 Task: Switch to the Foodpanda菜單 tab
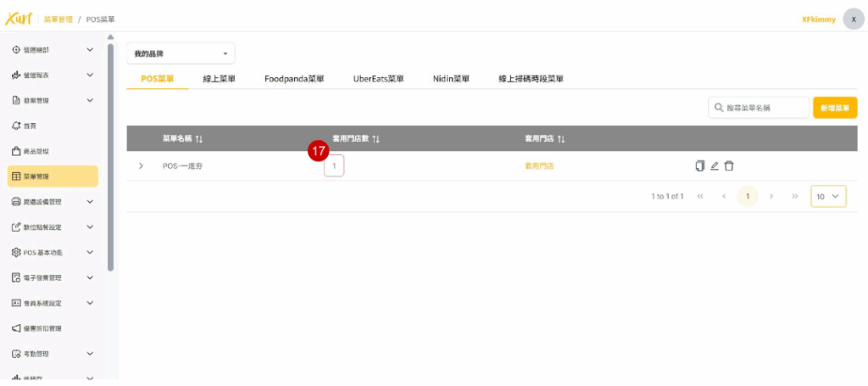click(294, 79)
